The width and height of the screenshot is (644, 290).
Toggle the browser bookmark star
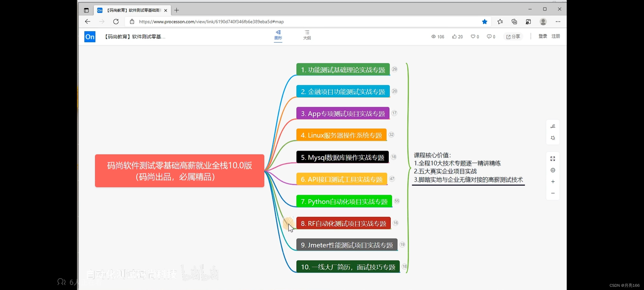click(x=485, y=22)
